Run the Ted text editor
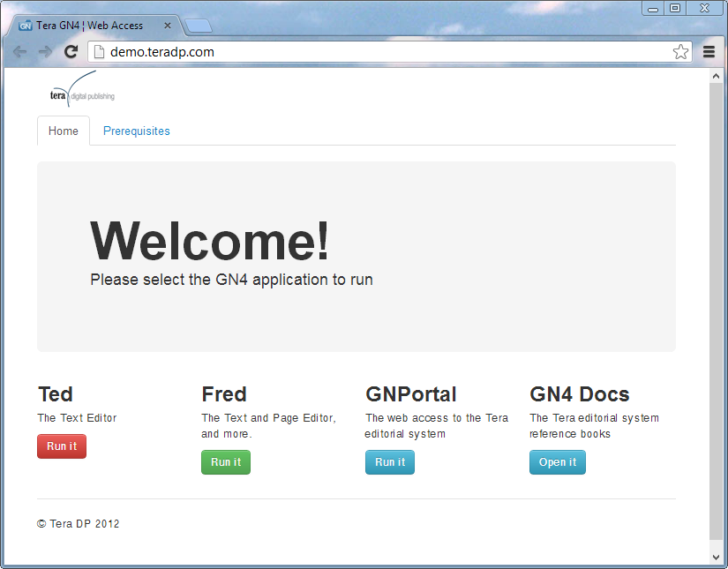 (x=62, y=446)
